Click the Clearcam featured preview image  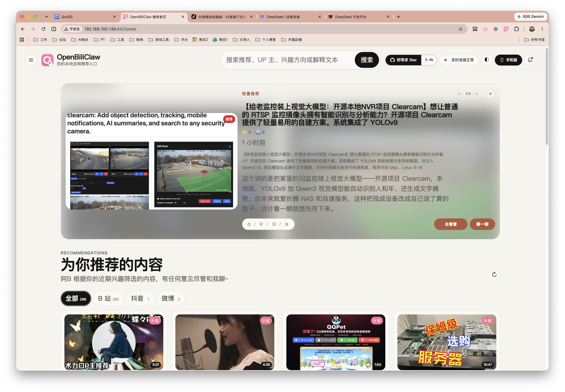[152, 161]
